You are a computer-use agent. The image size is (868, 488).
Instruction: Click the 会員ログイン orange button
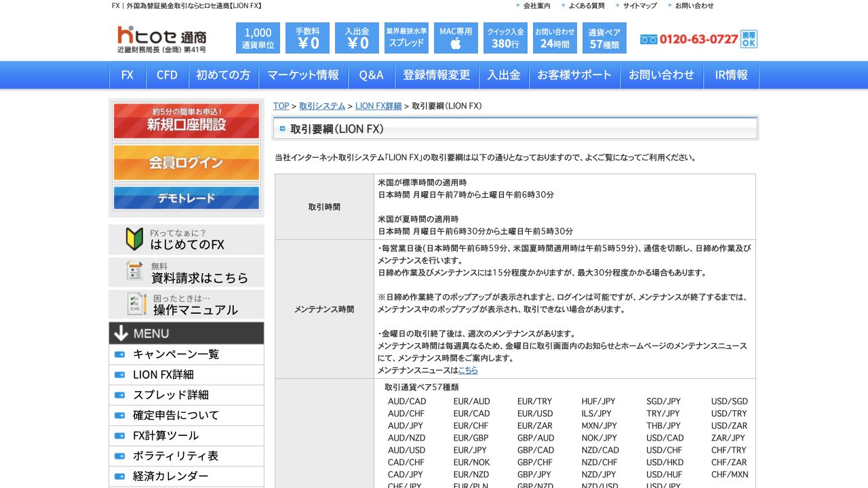pos(186,163)
